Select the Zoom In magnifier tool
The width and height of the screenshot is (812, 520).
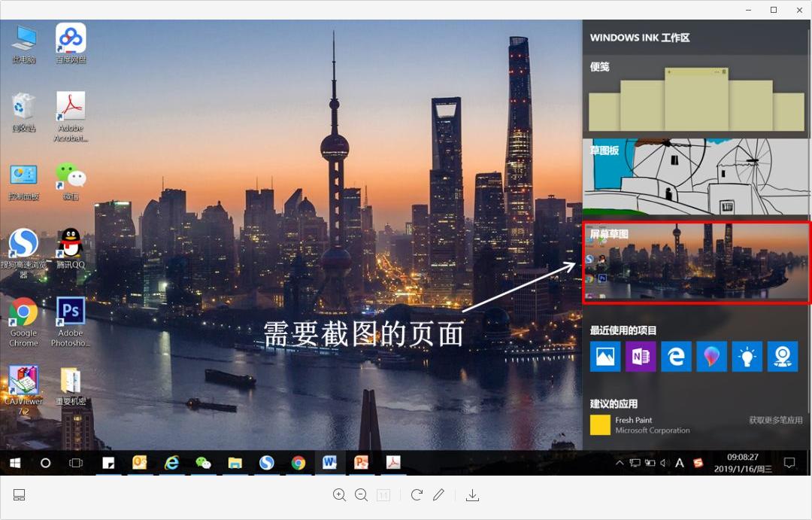(339, 495)
